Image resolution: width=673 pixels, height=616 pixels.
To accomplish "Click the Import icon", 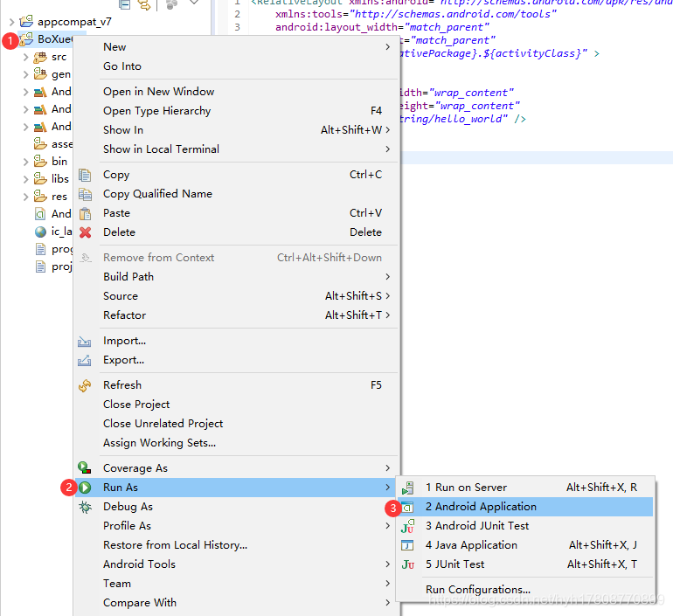I will tap(84, 341).
